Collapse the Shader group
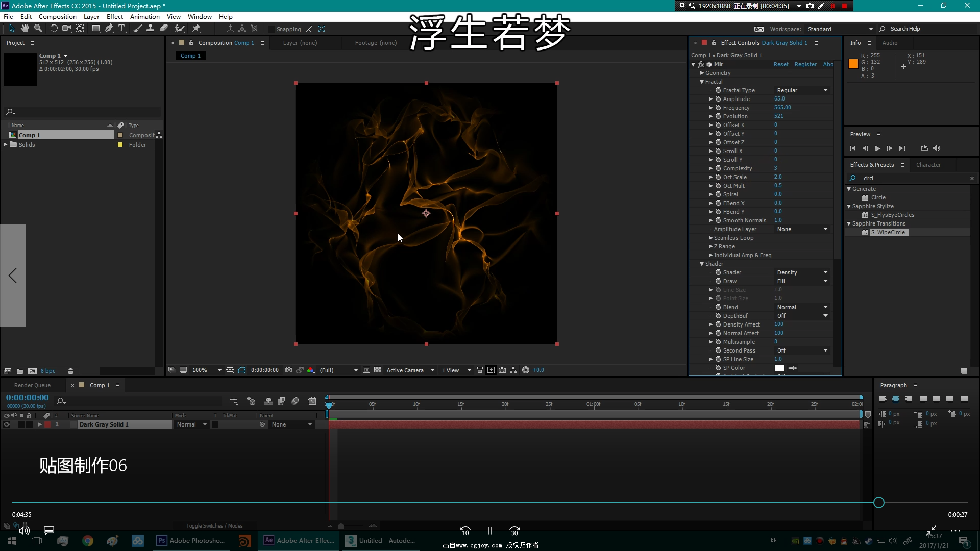980x551 pixels. (702, 264)
